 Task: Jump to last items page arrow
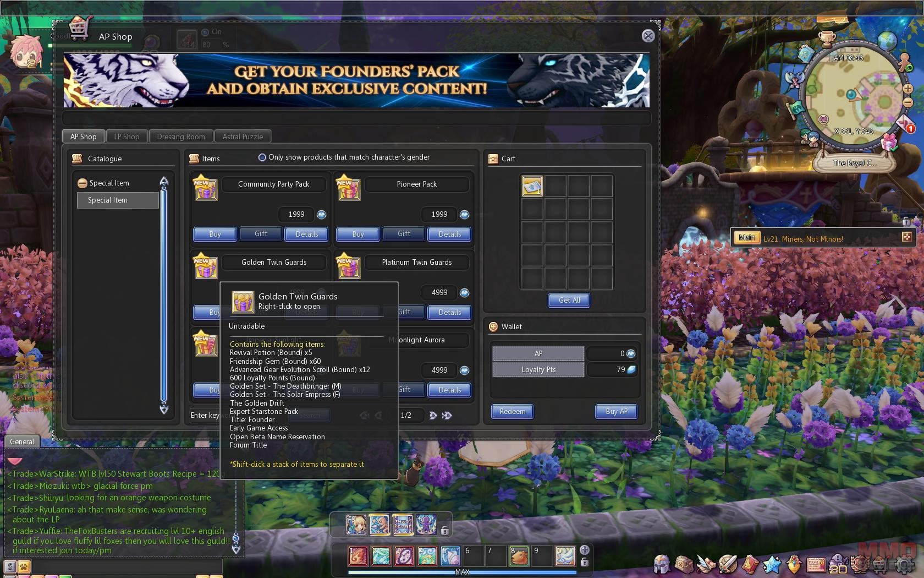pyautogui.click(x=447, y=416)
